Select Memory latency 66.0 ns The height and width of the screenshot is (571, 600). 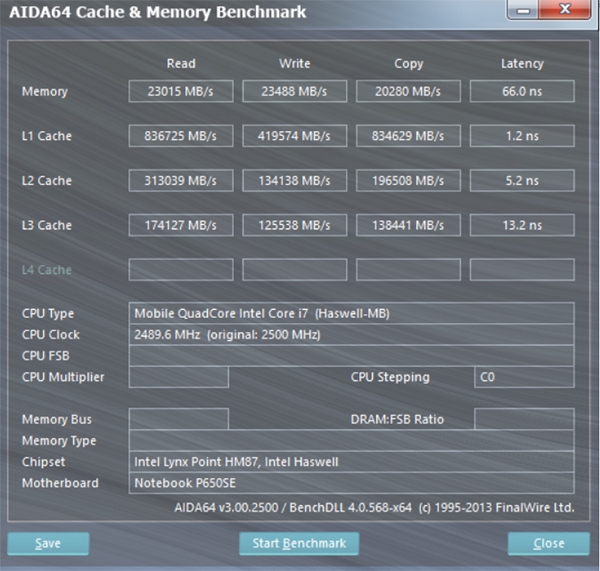tap(522, 91)
